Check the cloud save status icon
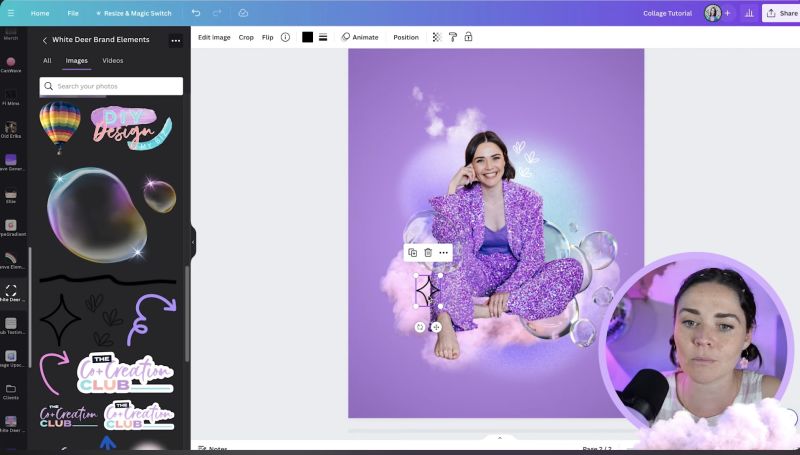Screen dimensions: 800x455 tap(243, 13)
